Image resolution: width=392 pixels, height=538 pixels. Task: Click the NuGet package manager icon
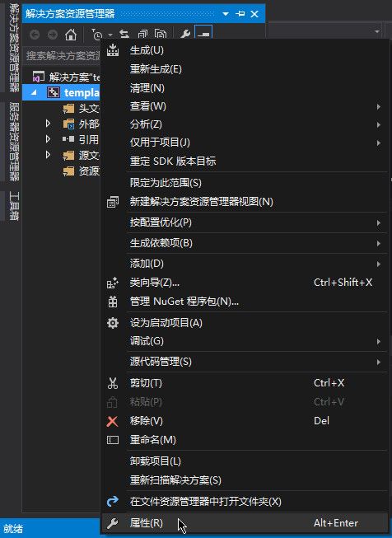113,302
